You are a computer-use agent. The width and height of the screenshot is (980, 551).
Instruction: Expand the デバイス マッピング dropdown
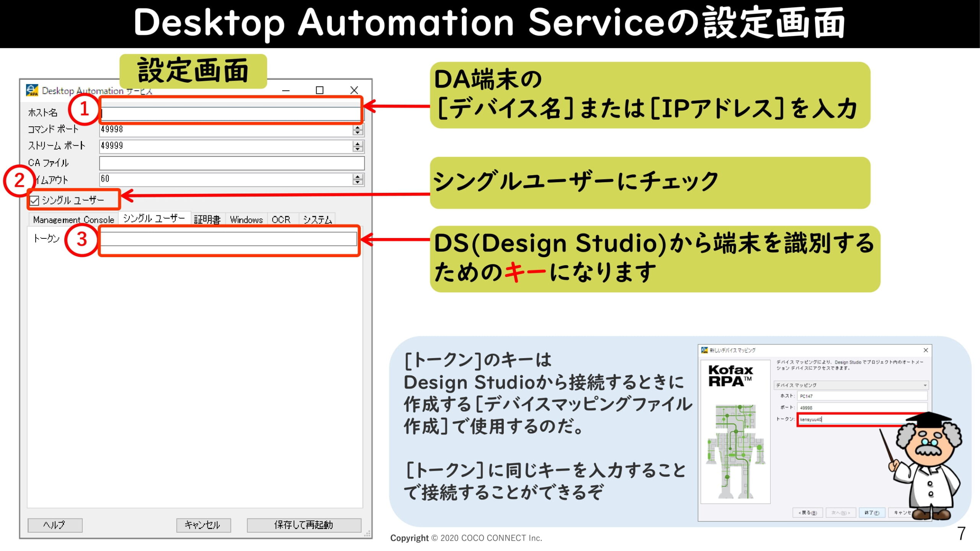tap(925, 385)
